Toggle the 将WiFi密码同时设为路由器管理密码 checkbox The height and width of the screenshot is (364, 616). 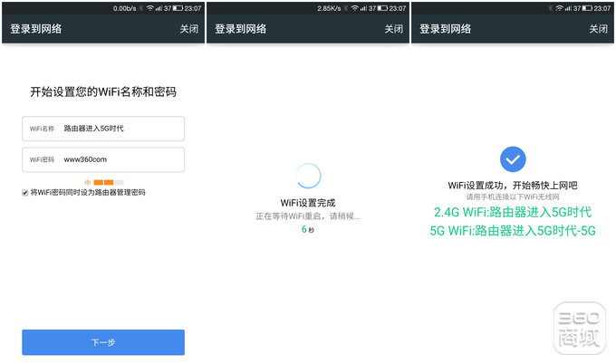tap(25, 193)
